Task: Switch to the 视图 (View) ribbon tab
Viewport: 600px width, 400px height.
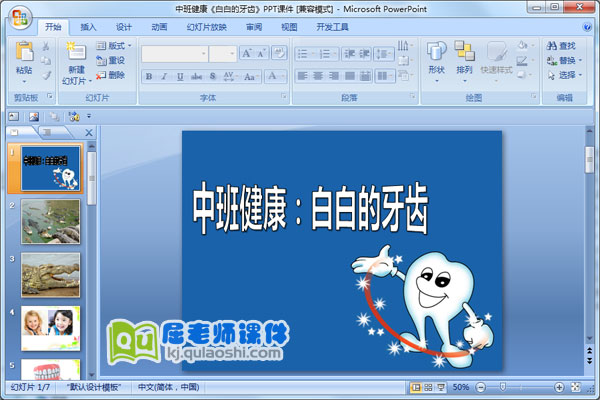Action: tap(289, 27)
